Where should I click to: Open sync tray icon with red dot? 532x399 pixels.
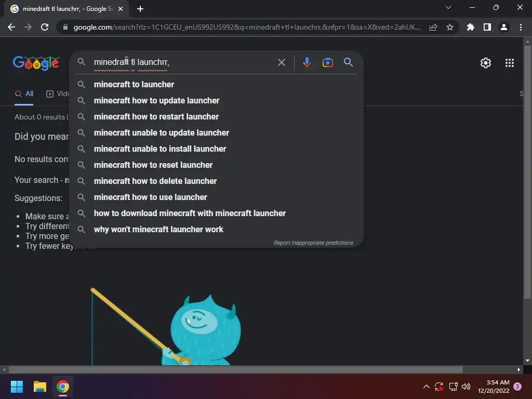pyautogui.click(x=439, y=387)
